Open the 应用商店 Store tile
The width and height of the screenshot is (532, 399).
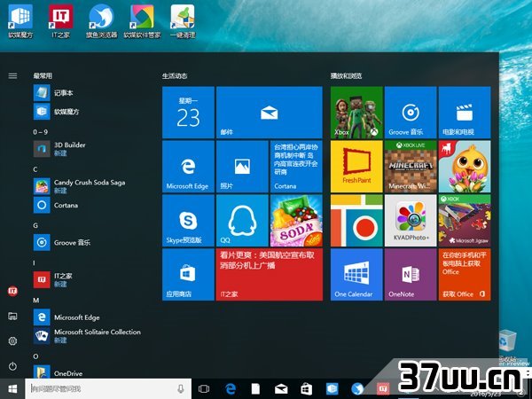pyautogui.click(x=188, y=275)
